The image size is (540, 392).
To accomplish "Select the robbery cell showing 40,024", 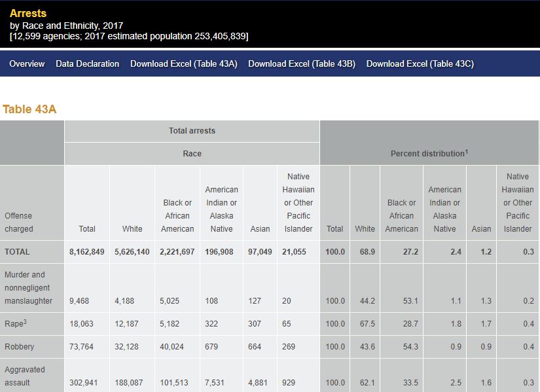I will 171,347.
